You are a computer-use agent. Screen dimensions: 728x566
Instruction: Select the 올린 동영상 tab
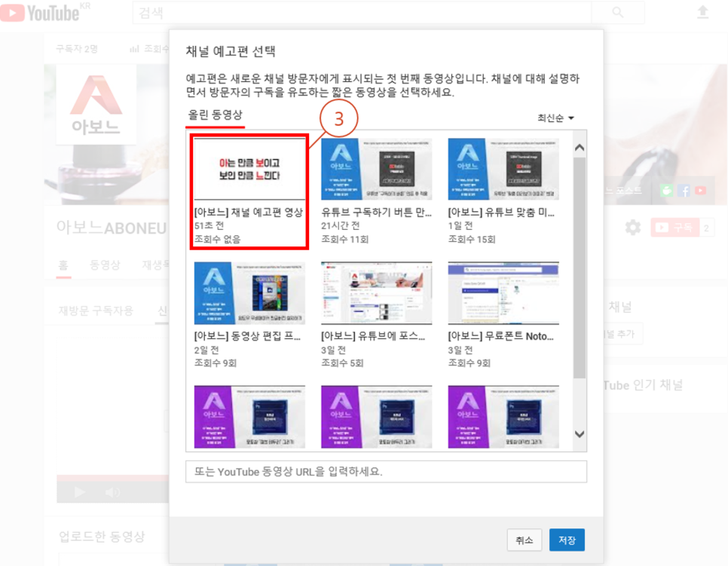(215, 115)
